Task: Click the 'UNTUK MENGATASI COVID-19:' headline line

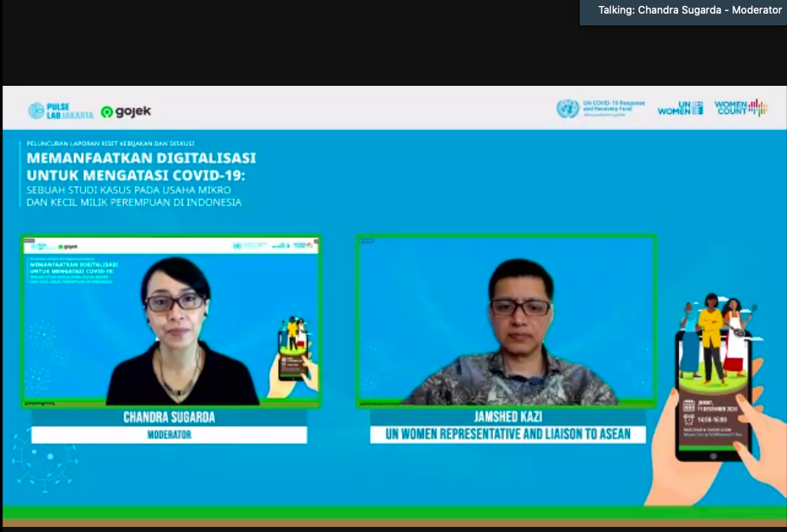Action: (x=135, y=175)
